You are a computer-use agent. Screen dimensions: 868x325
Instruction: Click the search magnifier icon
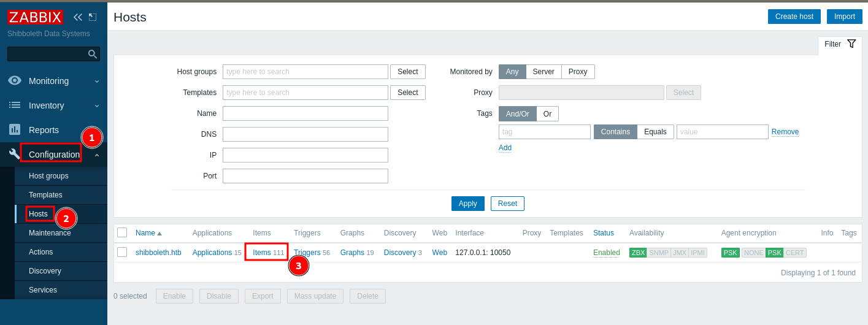click(93, 54)
